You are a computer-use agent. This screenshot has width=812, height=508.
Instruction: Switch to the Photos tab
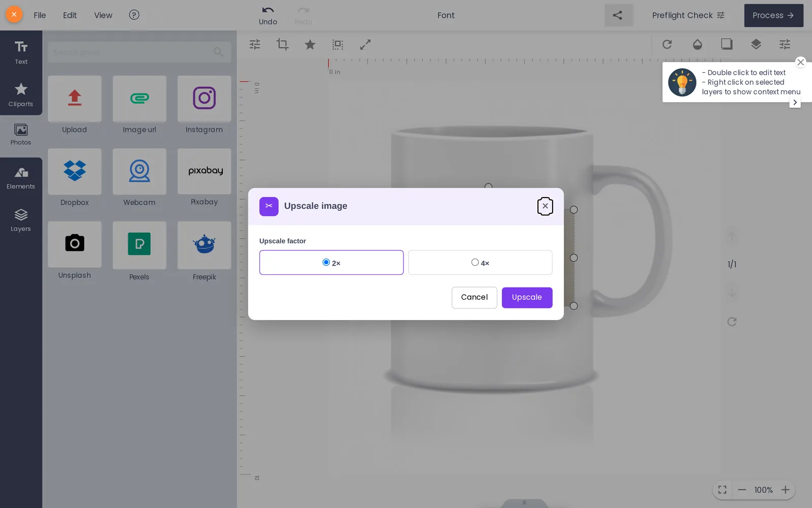[21, 135]
